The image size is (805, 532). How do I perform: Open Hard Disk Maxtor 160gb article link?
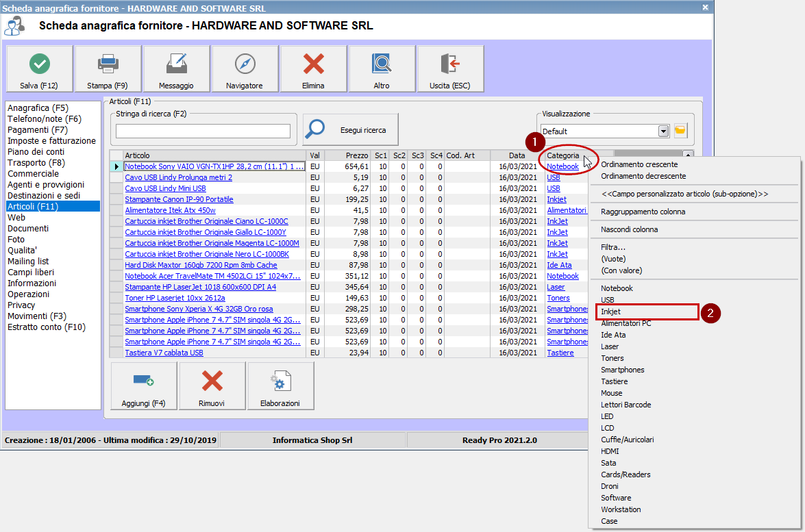point(201,265)
